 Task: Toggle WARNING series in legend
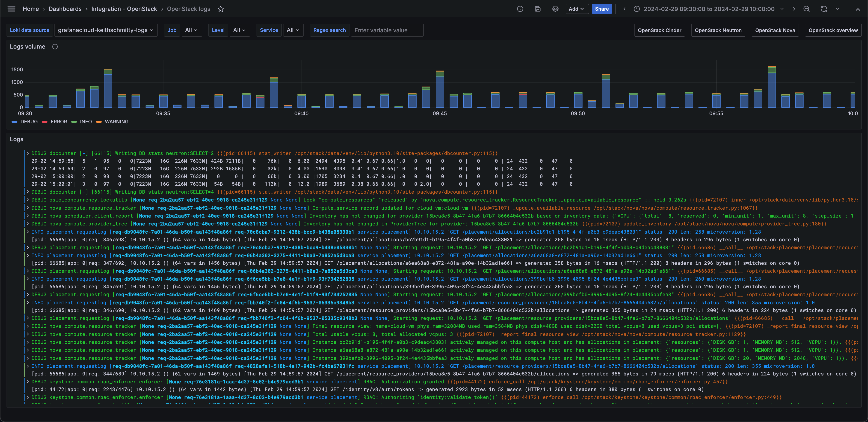pyautogui.click(x=116, y=122)
